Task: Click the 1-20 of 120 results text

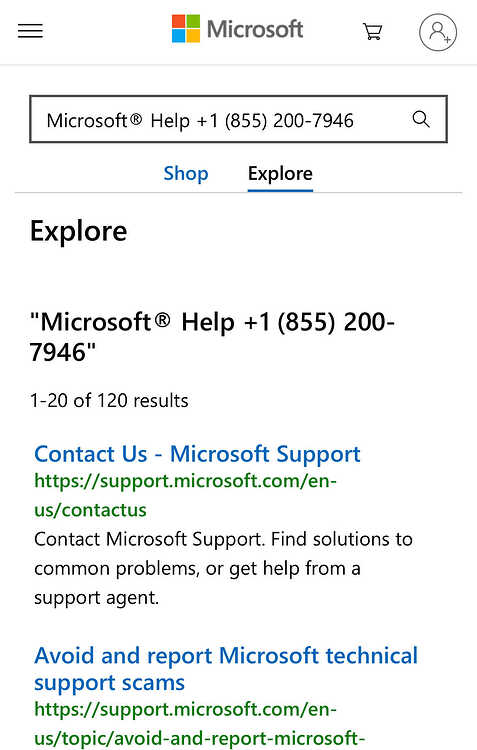Action: [109, 400]
